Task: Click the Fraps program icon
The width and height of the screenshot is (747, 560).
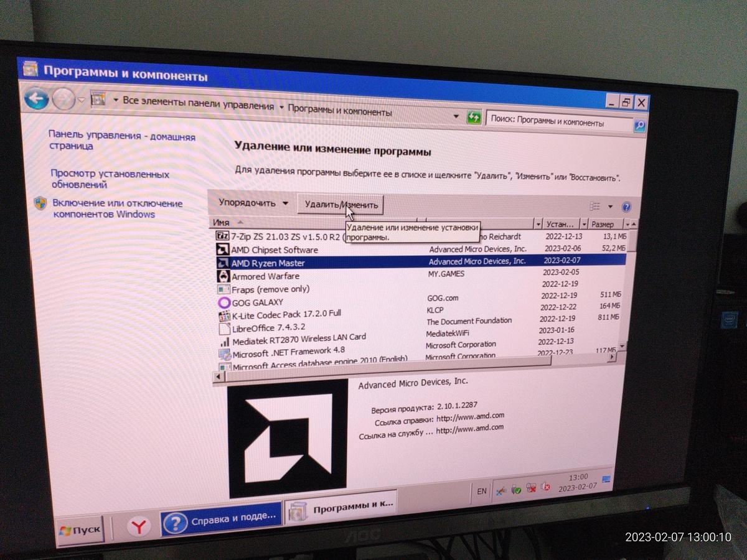Action: [x=223, y=290]
